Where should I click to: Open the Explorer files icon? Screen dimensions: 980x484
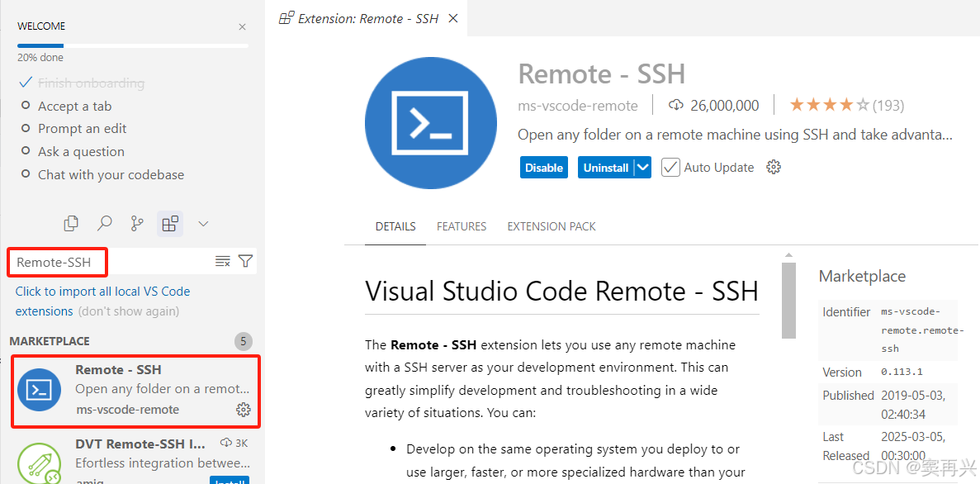71,223
